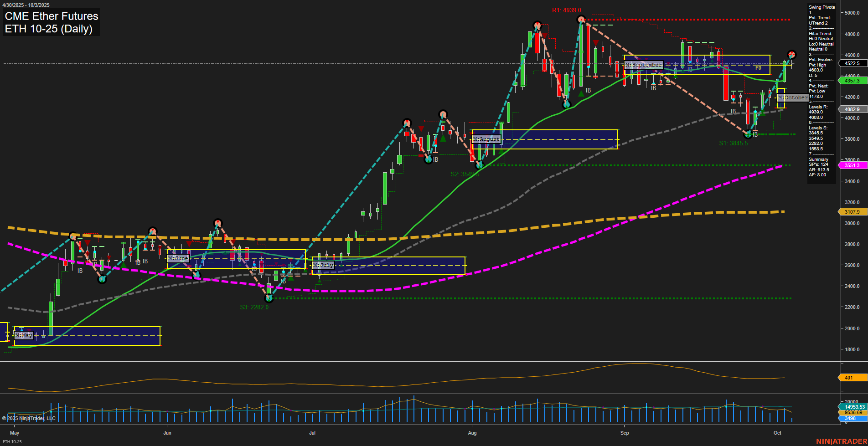Click the magenta 3551.3 level color marker
868x446 pixels.
(x=852, y=165)
